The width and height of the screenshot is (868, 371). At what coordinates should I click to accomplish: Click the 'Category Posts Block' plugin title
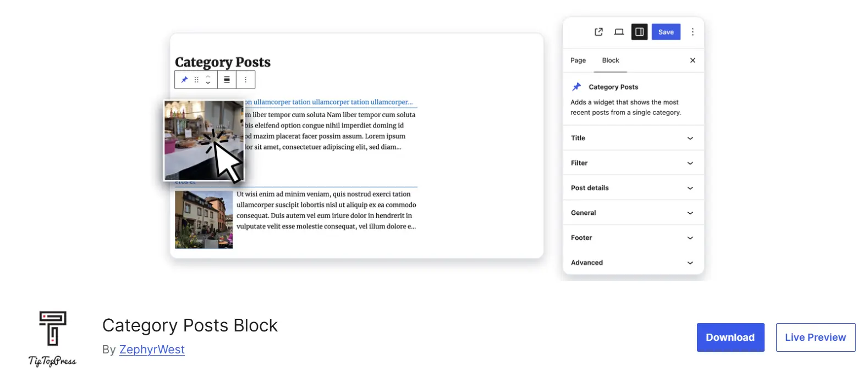coord(190,325)
